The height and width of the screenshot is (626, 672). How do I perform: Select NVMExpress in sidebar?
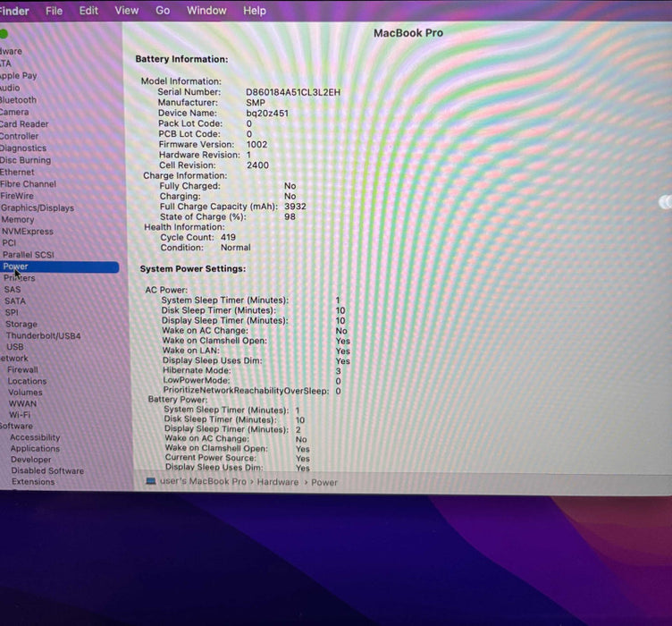click(28, 232)
